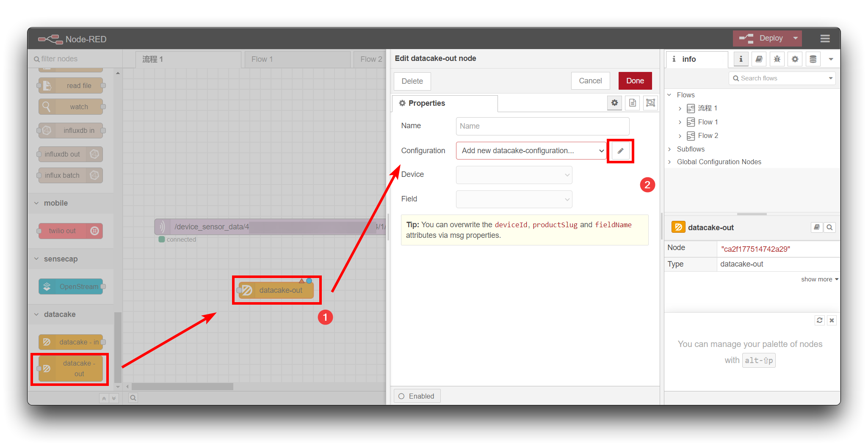
Task: Toggle the Enabled node state button
Action: pyautogui.click(x=417, y=396)
